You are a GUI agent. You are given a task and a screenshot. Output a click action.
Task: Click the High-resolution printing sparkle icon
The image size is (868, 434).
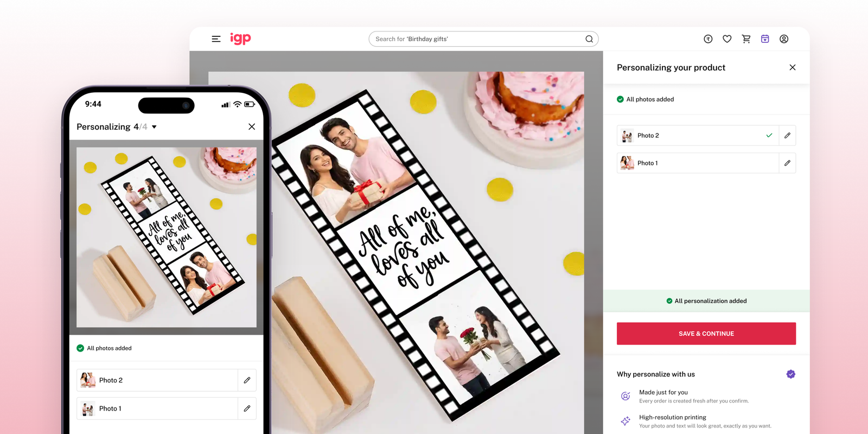click(x=626, y=421)
